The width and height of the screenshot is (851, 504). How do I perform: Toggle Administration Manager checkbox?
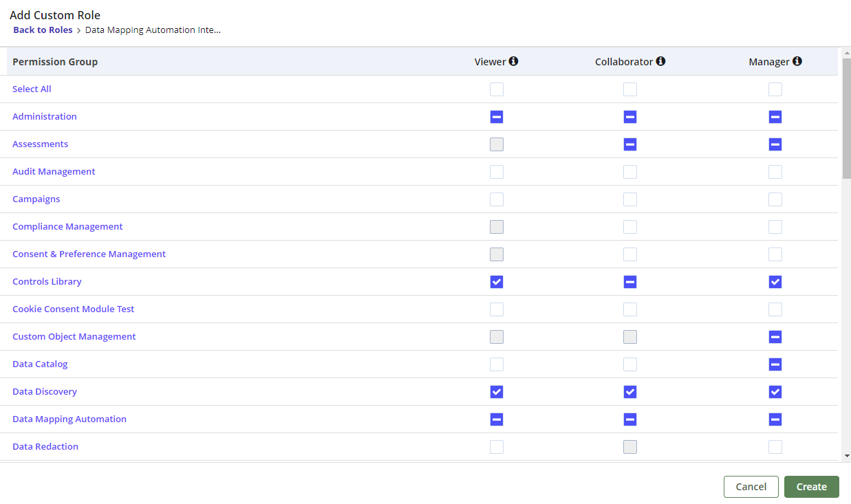(775, 117)
